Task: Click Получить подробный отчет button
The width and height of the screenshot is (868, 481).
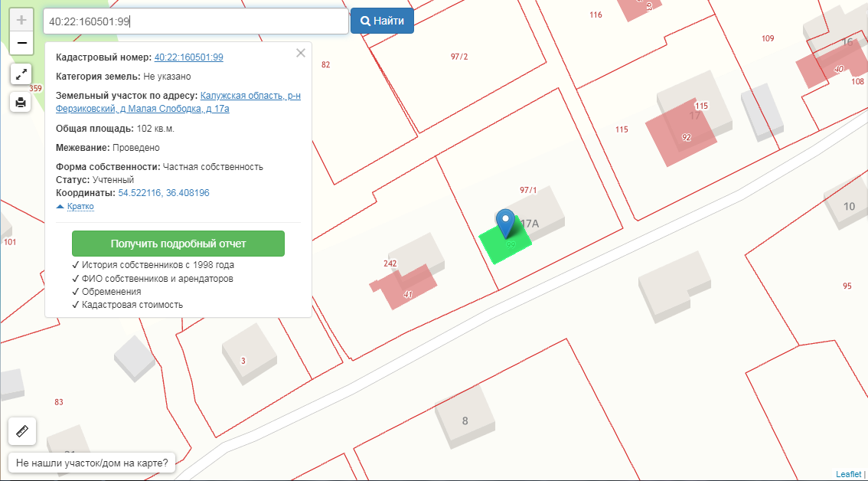Action: coord(178,244)
